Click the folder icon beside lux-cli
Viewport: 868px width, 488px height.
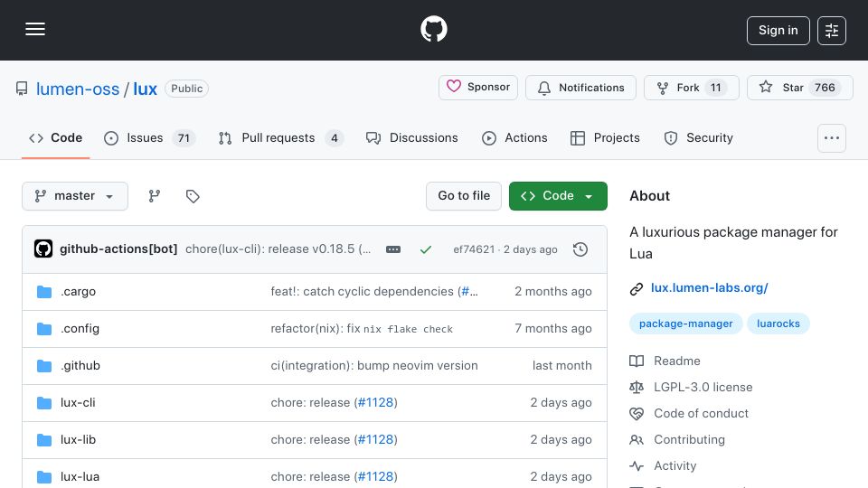click(x=44, y=403)
